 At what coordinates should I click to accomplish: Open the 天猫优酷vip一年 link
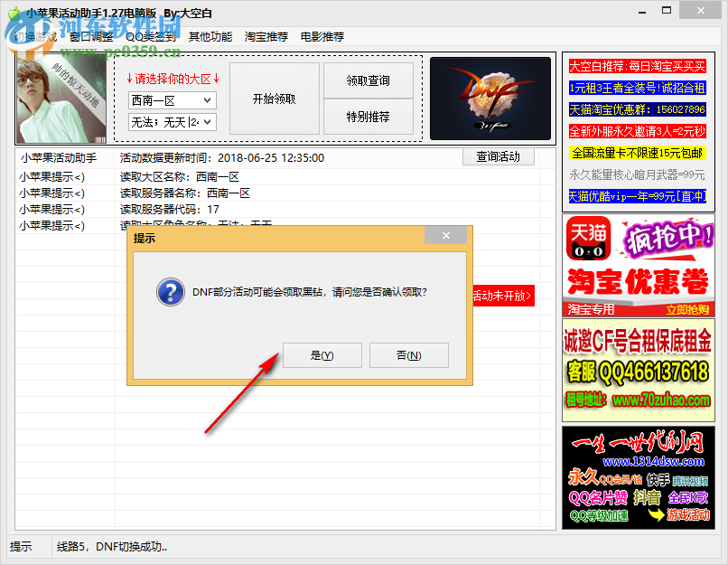[x=638, y=196]
